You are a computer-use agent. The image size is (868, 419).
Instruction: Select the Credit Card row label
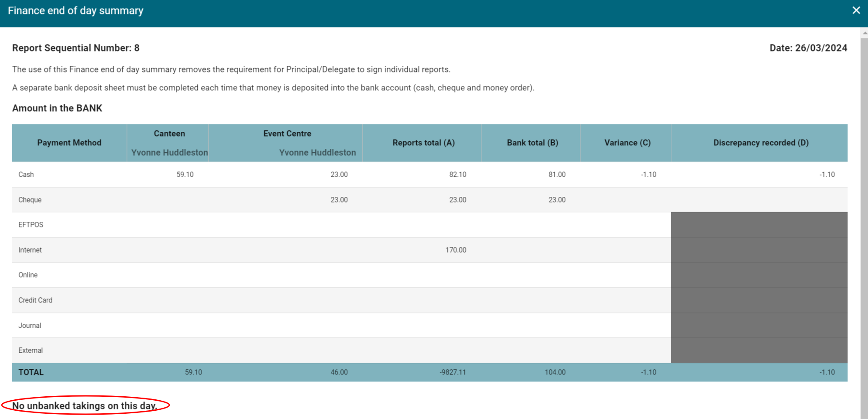pyautogui.click(x=35, y=300)
